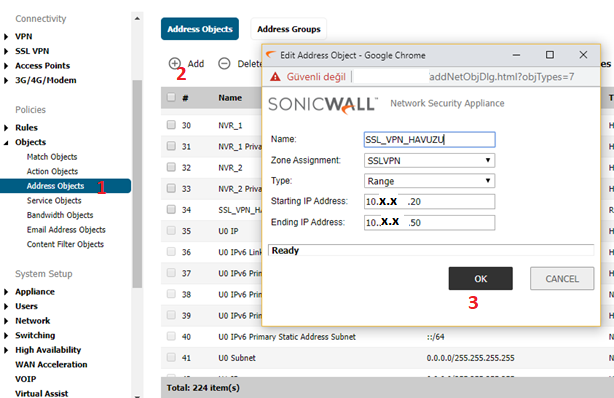
Task: Maximize the Edit Address Object window
Action: coord(550,55)
